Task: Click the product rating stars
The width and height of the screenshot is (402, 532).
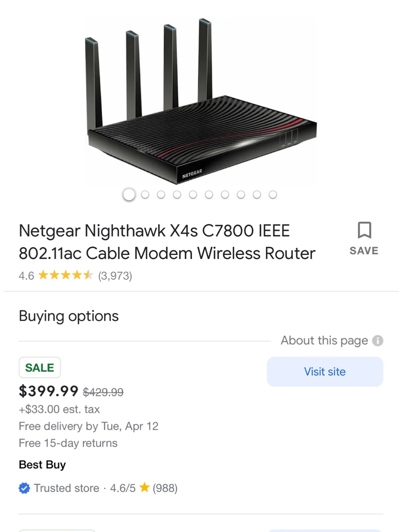Action: tap(66, 275)
